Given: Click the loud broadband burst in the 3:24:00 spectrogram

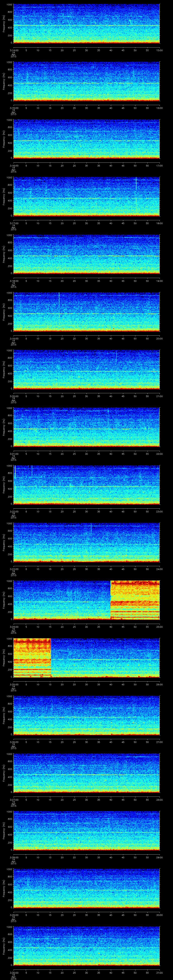Looking at the screenshot, I should [x=135, y=600].
